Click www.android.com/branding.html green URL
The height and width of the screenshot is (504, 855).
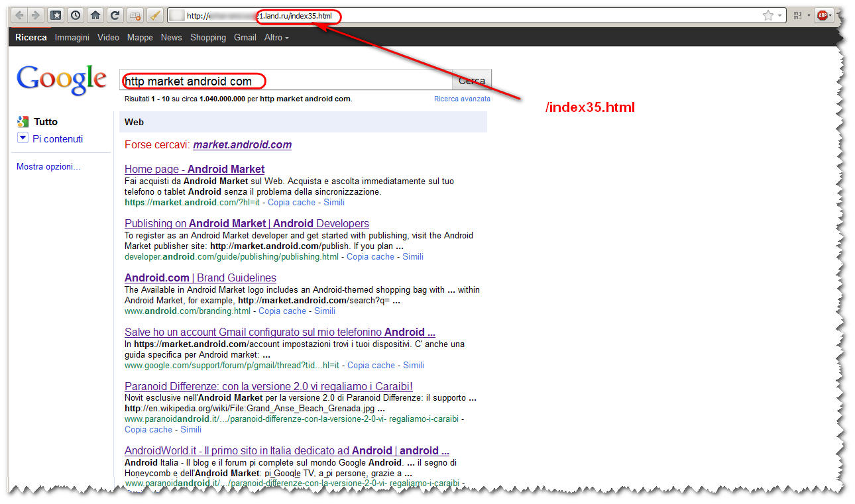pos(188,311)
